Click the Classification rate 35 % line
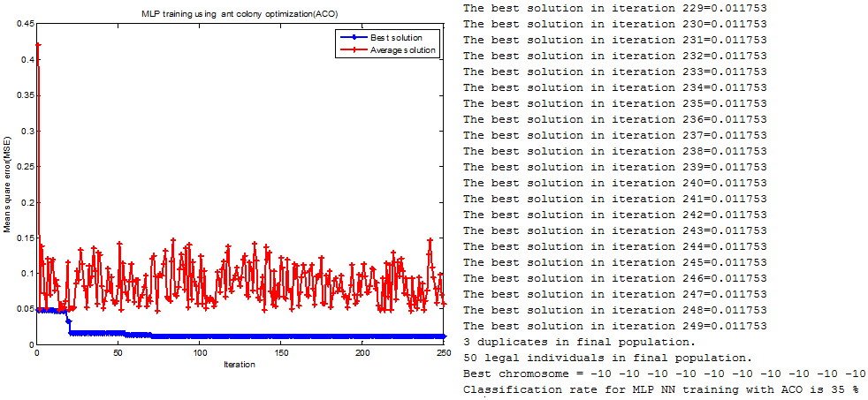Screen dimensions: 868x400 click(660, 389)
